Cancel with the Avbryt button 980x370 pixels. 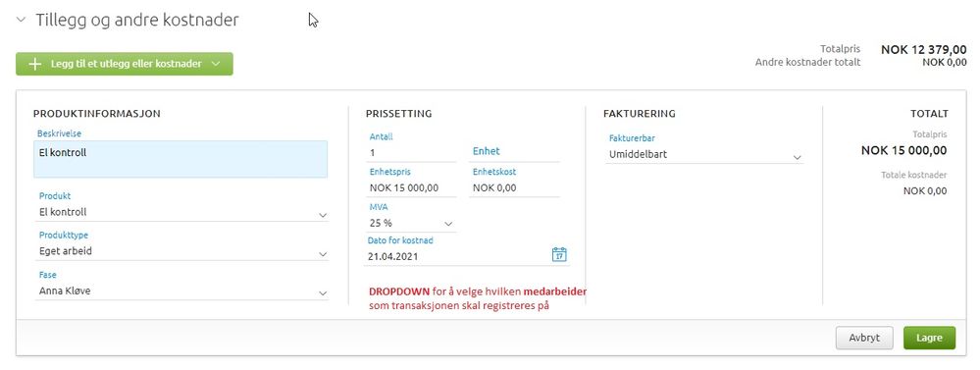(864, 338)
